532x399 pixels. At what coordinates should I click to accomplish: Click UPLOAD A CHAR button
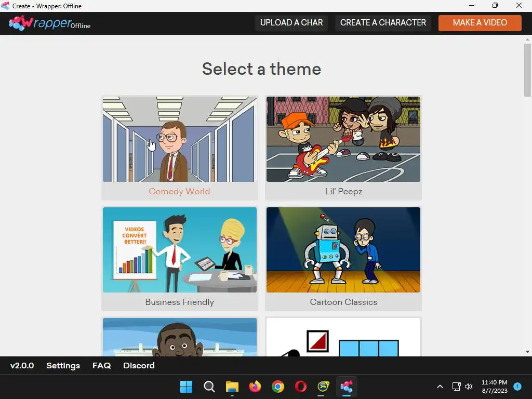click(291, 23)
